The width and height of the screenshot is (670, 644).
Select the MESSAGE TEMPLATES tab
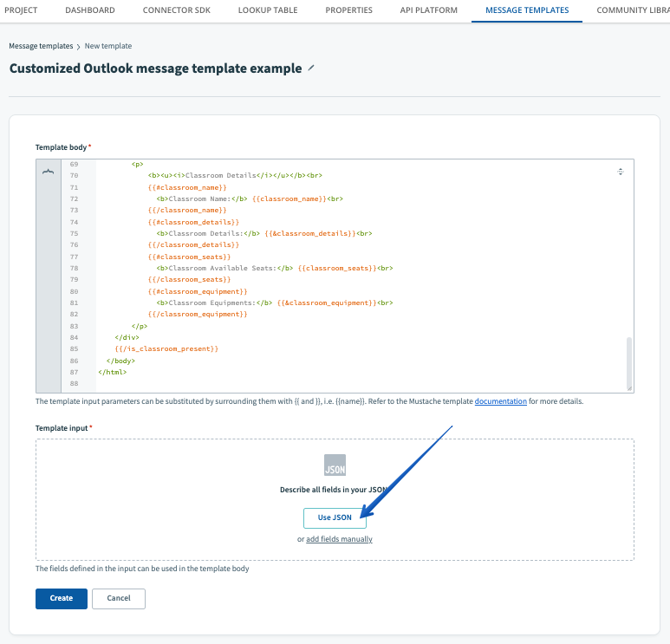(x=527, y=10)
